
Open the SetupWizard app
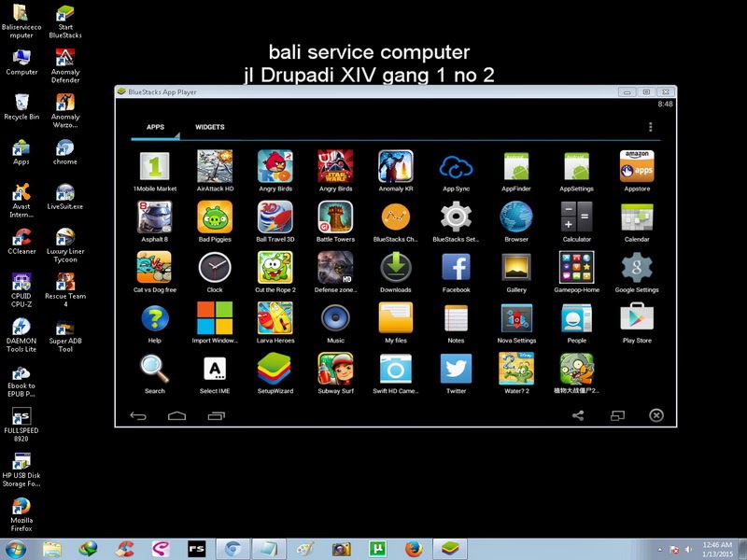click(275, 369)
